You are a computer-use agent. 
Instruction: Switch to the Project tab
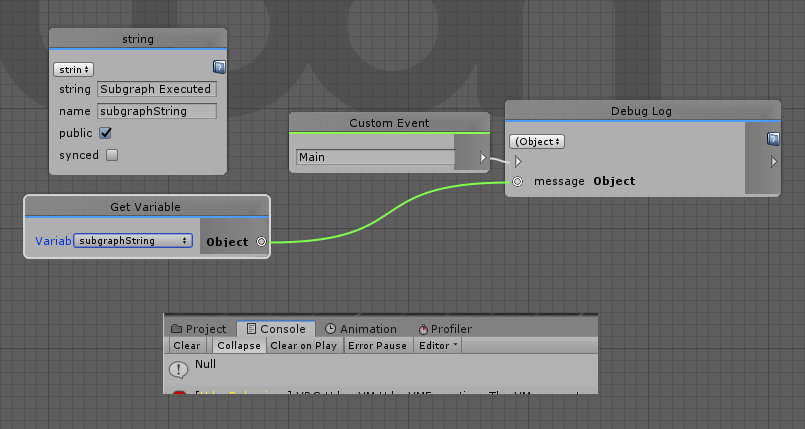[x=199, y=329]
